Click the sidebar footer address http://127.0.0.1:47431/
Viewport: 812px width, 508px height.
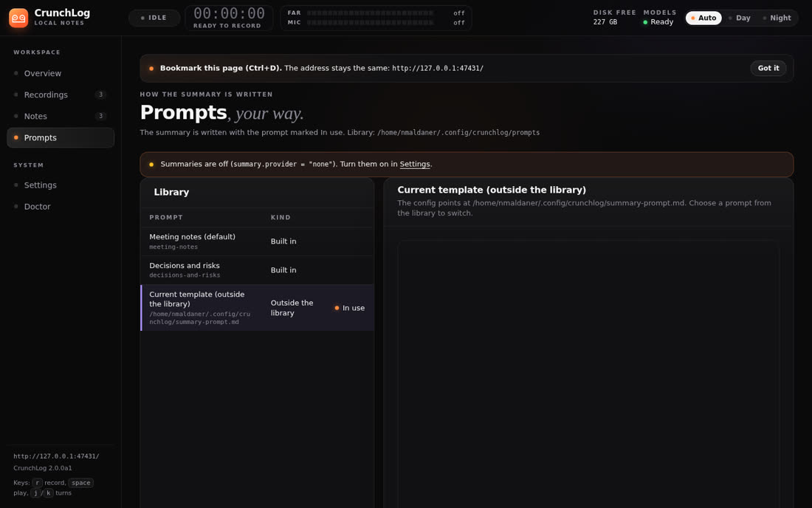coord(56,457)
